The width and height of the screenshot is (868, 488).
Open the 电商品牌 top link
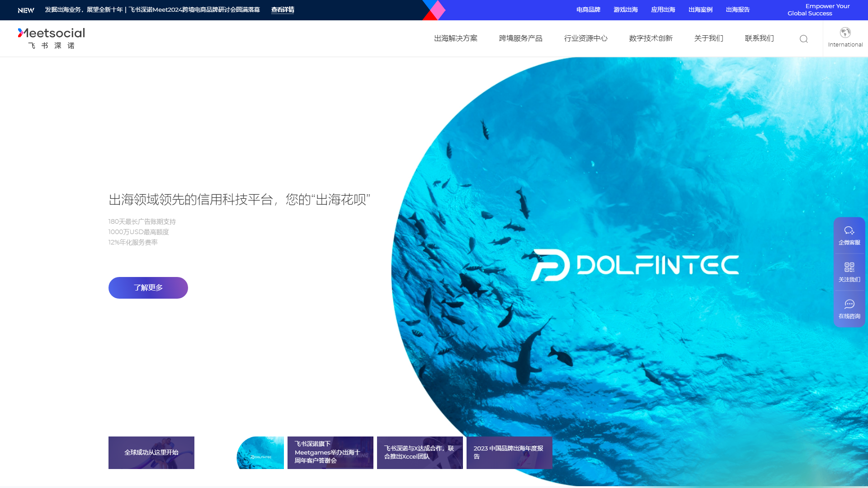(x=588, y=10)
